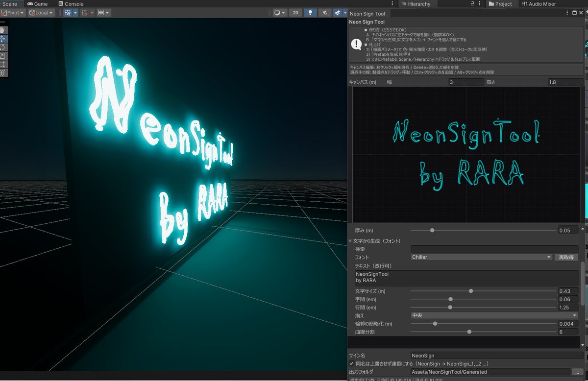Open grid snapping settings dropdown arrow
Viewport: 588px width, 381px height.
click(x=92, y=13)
